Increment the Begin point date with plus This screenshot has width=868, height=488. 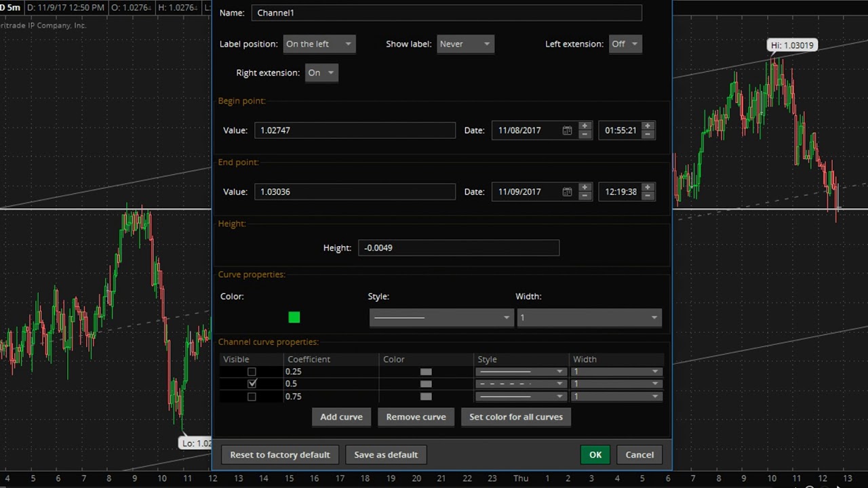coord(585,126)
